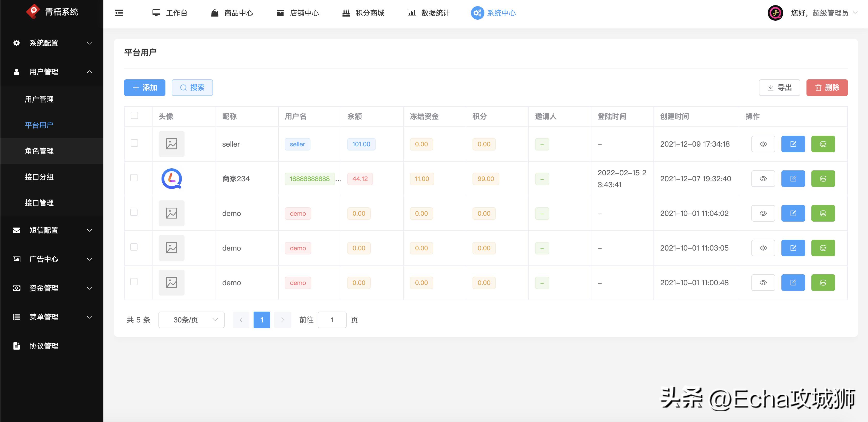
Task: Check the select-all checkbox in the table header
Action: point(134,115)
